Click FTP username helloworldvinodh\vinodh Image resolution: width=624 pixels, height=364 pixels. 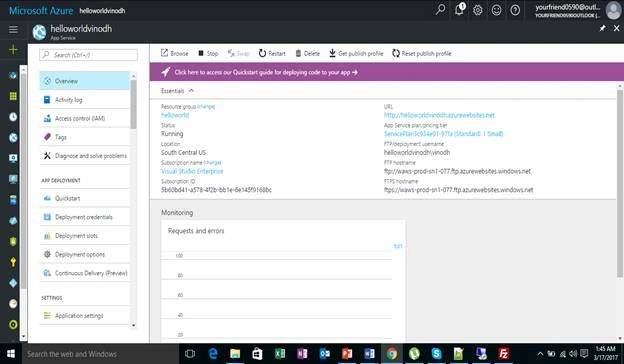(x=417, y=152)
